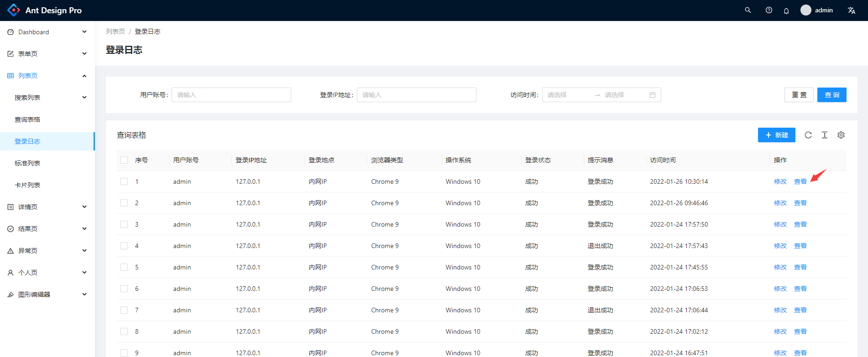Expand the 图形编辑器 menu chevron
The image size is (868, 357).
[84, 295]
